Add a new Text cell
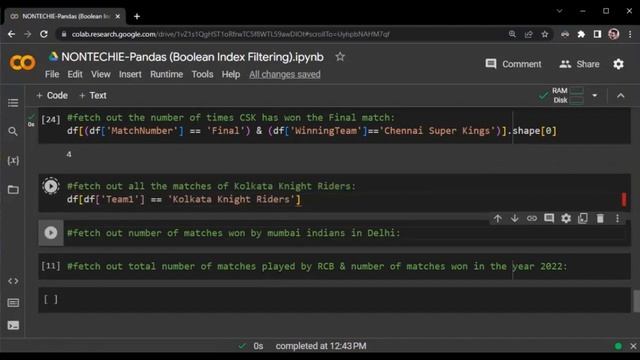 [93, 96]
